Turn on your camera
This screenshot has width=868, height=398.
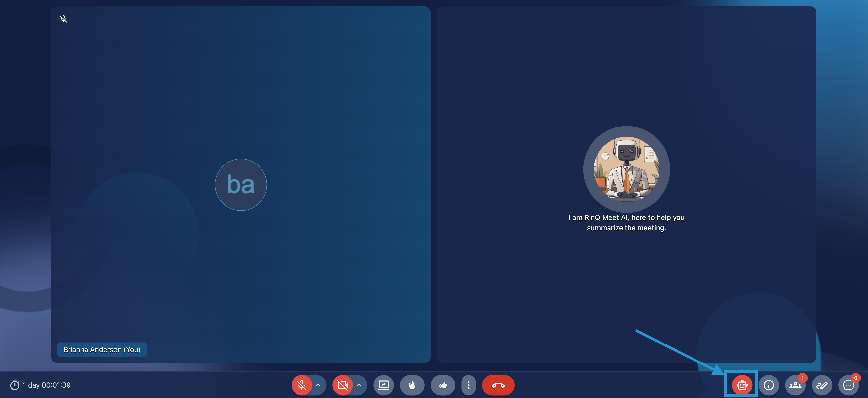coord(342,385)
